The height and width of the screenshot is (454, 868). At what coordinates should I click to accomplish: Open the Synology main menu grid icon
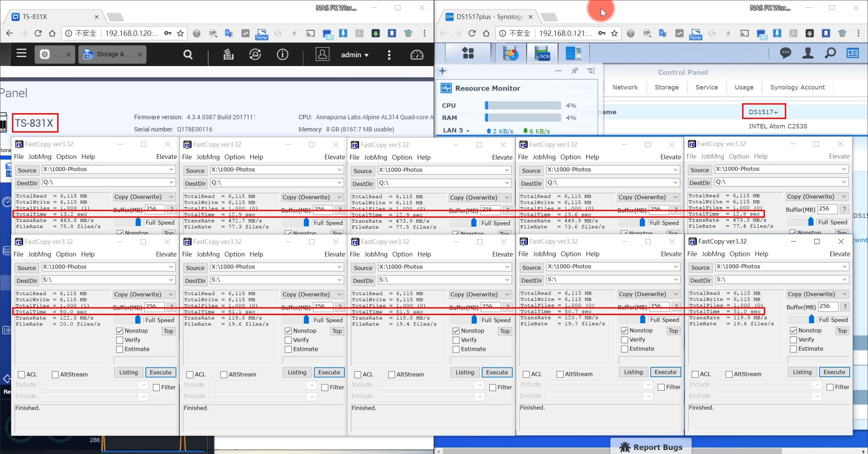tap(468, 53)
